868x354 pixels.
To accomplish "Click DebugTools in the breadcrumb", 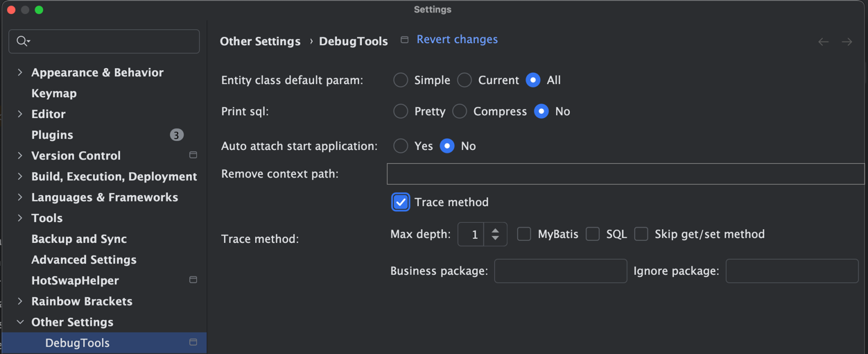I will click(x=354, y=41).
